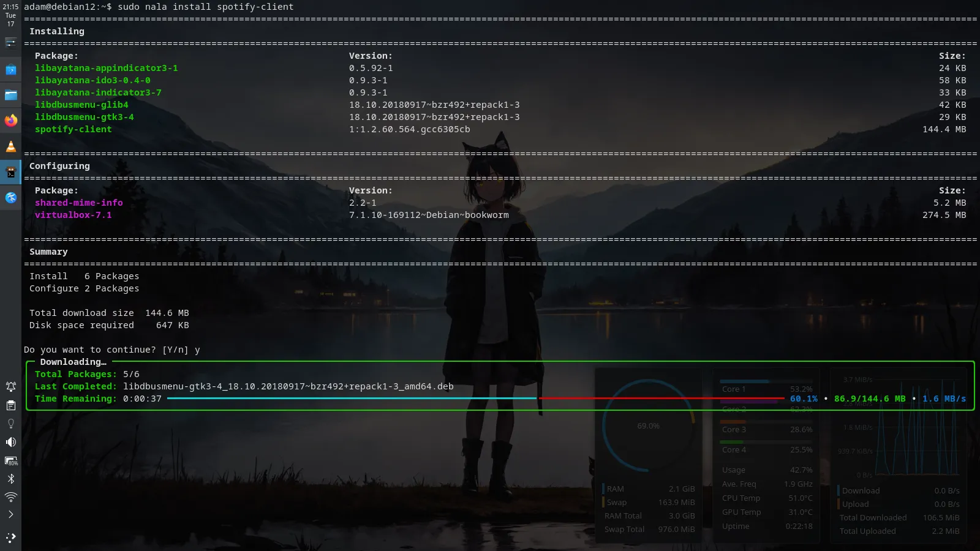Click the spotify-client package name
This screenshot has height=551, width=980.
73,129
